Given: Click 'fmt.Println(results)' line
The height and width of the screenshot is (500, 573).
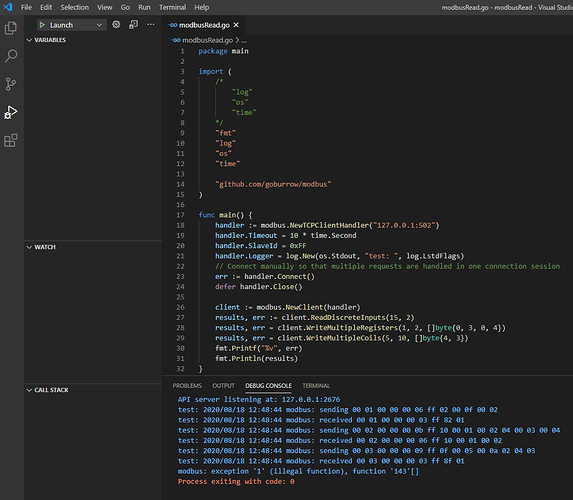Looking at the screenshot, I should pyautogui.click(x=257, y=358).
